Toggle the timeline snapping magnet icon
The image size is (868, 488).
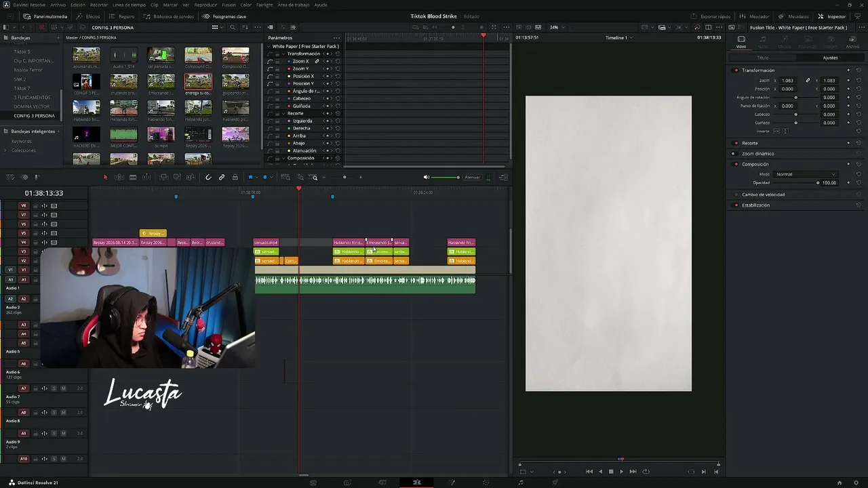coord(208,178)
